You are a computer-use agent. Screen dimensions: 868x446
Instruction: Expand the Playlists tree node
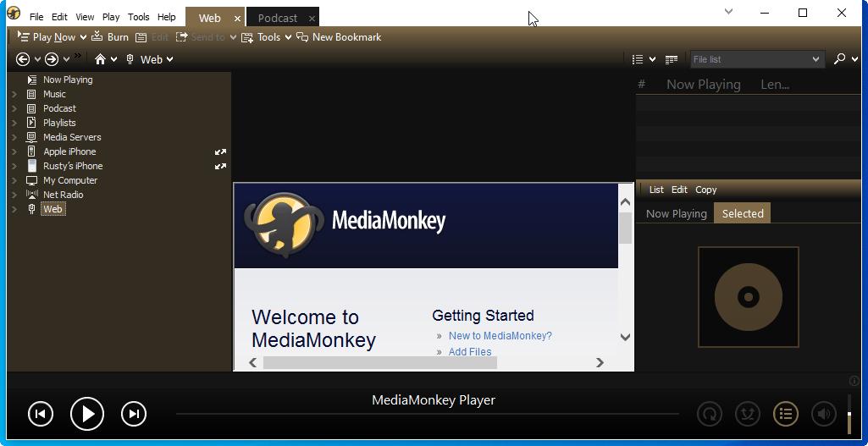click(14, 124)
